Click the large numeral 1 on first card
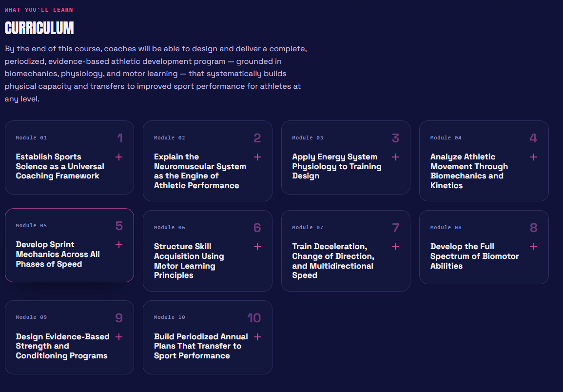Screen dimensions: 563x392 point(120,138)
